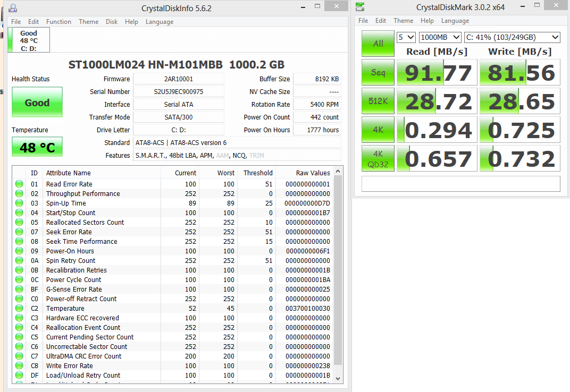Click the Serial Number field S2U5J9EC900975
This screenshot has height=392, width=570.
click(x=179, y=91)
